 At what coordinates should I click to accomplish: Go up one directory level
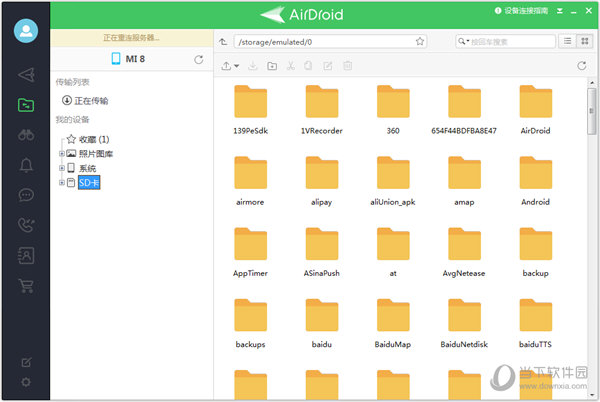coord(223,42)
